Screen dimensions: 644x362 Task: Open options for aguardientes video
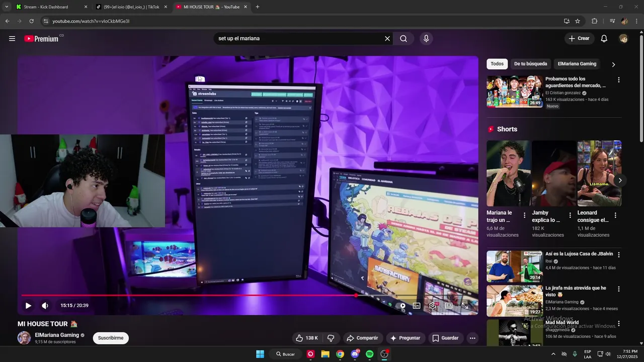click(x=618, y=80)
